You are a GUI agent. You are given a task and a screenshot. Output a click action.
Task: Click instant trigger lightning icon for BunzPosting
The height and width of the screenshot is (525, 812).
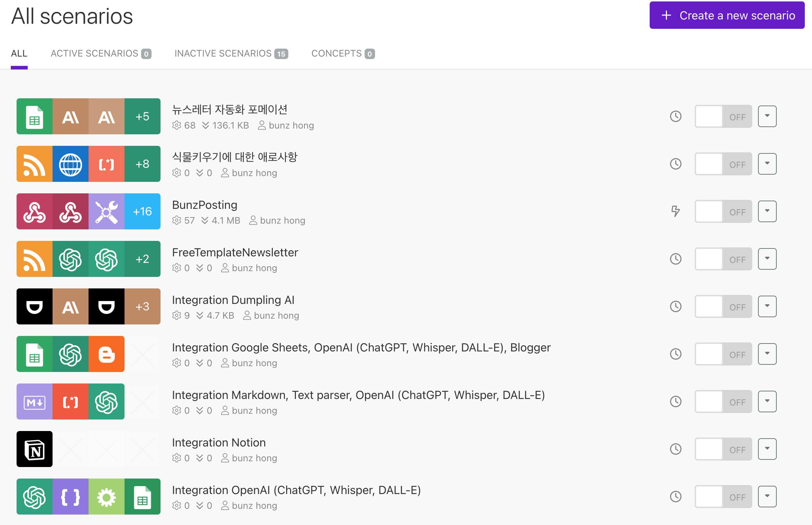point(676,211)
